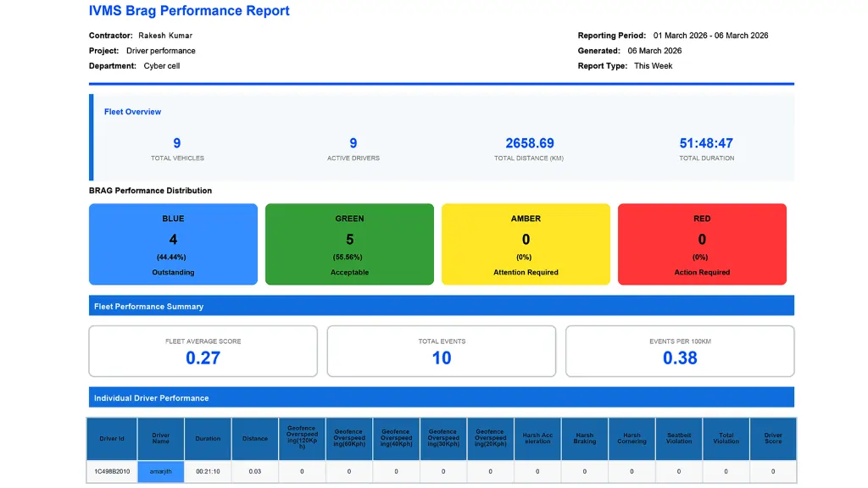Screen dimensions: 868x488
Task: Click the Driver Id column header
Action: click(112, 439)
